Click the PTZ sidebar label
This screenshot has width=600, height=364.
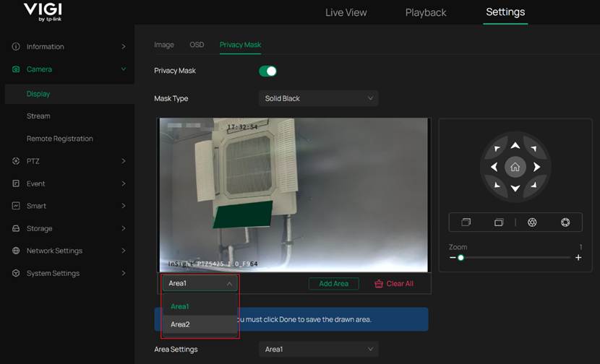(x=33, y=161)
